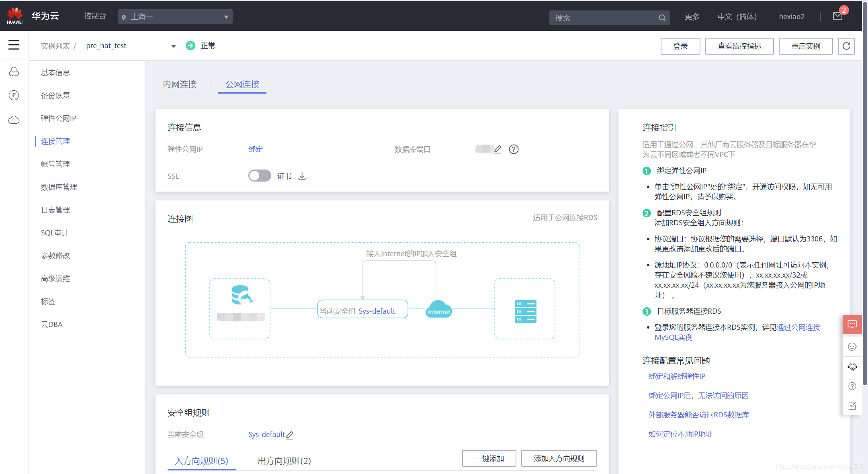Click the search magnifier icon
Viewport: 868px width, 474px height.
[662, 18]
